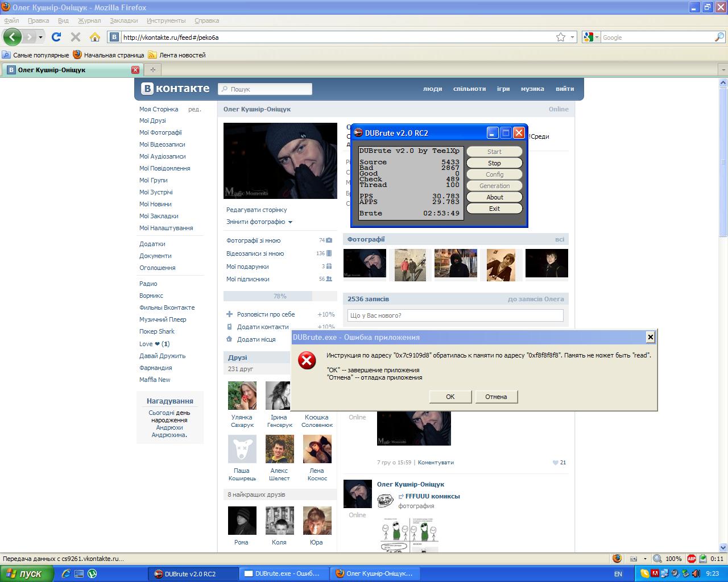Viewport: 728px width, 582px height.
Task: Click the EN language indicator
Action: (x=618, y=574)
